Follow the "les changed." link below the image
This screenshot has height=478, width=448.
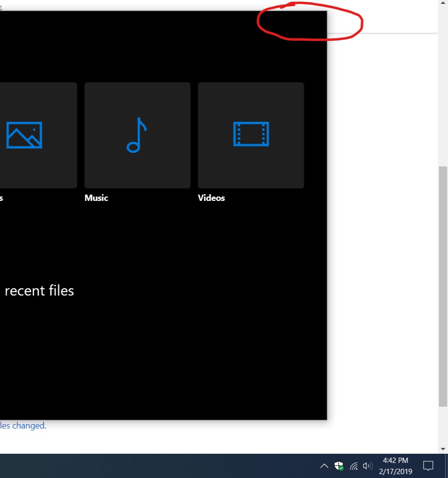(23, 425)
